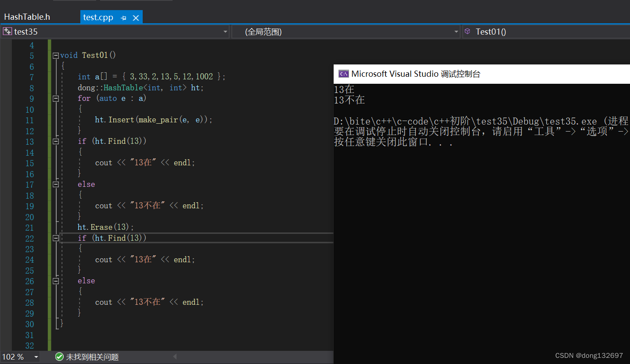The width and height of the screenshot is (630, 364).
Task: Click the console output line 13不在
Action: pos(349,100)
